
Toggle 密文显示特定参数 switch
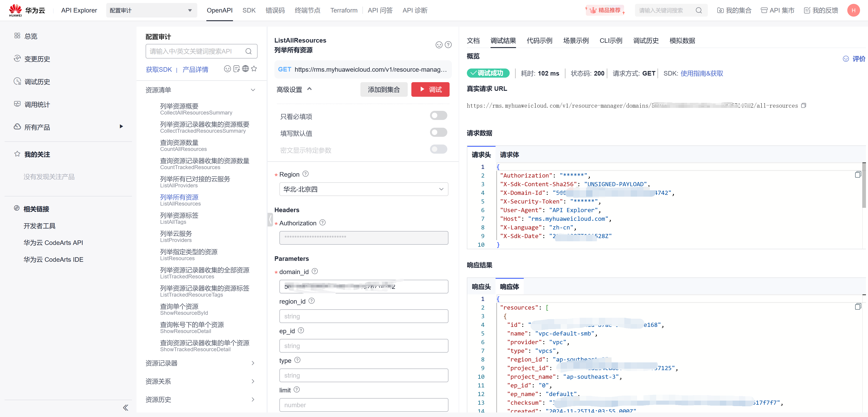438,149
